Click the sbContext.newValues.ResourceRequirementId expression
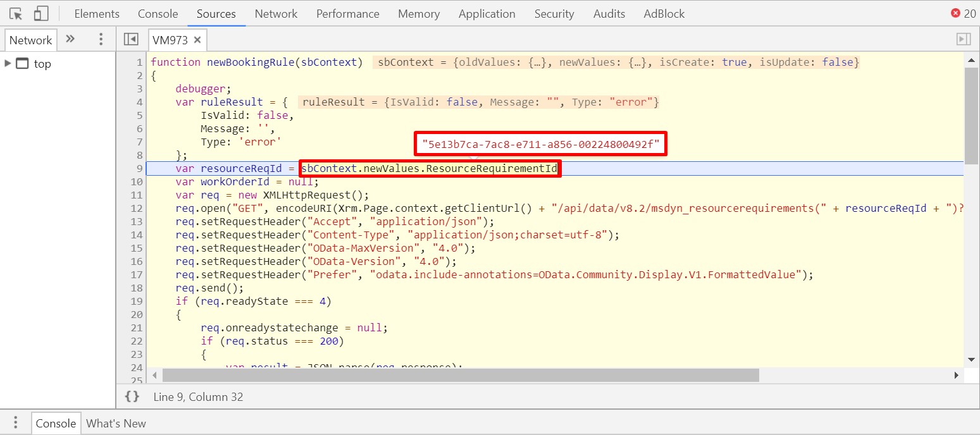This screenshot has height=435, width=980. [x=430, y=168]
